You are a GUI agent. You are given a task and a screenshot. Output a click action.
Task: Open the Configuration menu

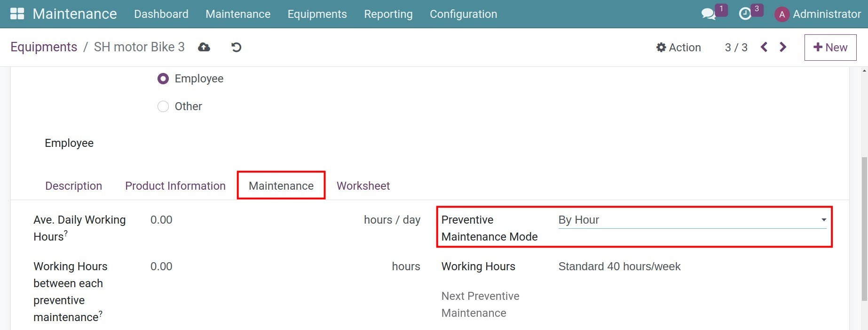pos(463,14)
